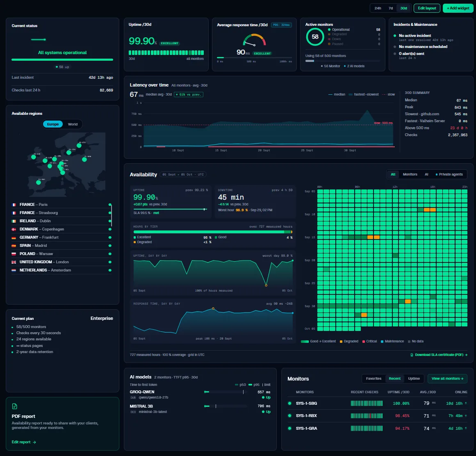Click No maintenance scheduled entry

(x=421, y=46)
